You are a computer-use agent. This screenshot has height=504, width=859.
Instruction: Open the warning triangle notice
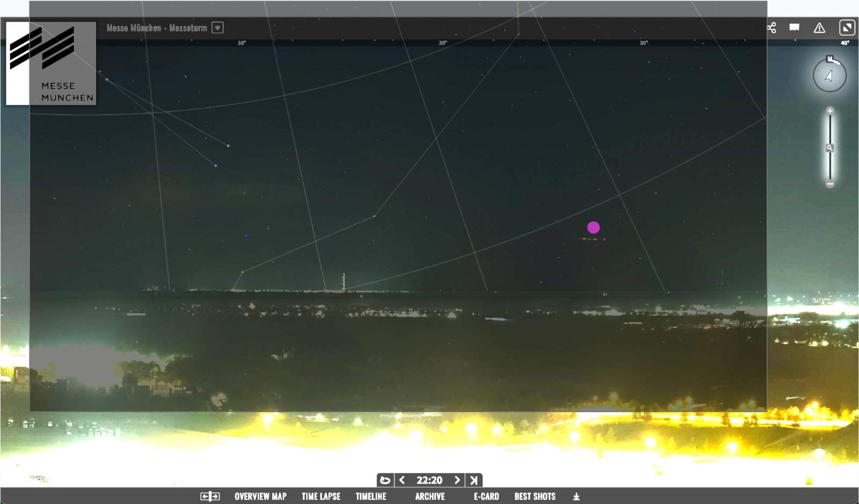(x=819, y=28)
